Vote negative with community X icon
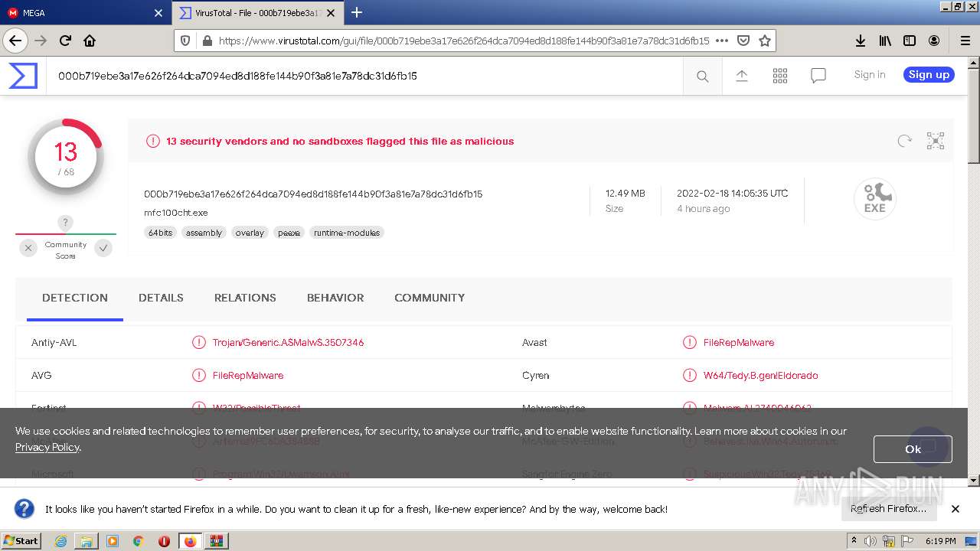980x551 pixels. [28, 248]
